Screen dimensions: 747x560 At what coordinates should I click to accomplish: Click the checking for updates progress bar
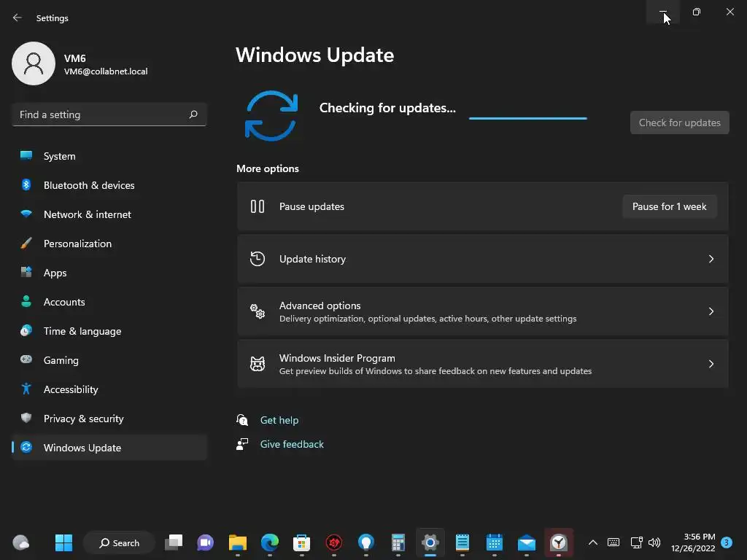coord(528,118)
